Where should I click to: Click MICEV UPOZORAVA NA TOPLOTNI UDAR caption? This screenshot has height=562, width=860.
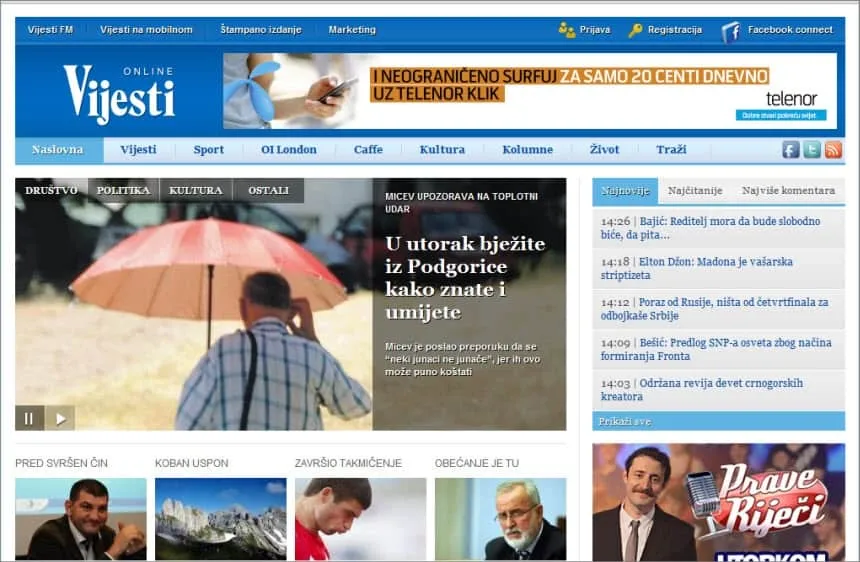[x=461, y=203]
